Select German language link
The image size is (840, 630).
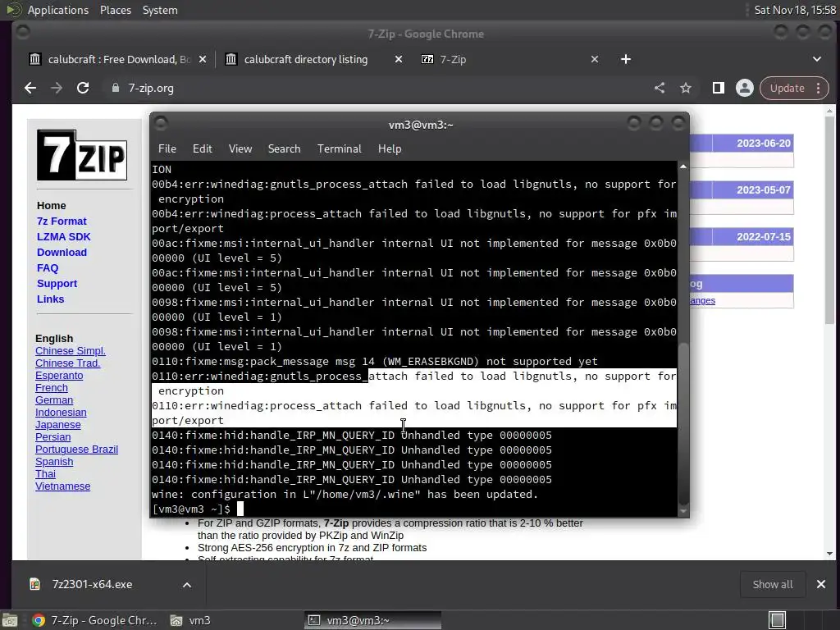[x=53, y=399]
